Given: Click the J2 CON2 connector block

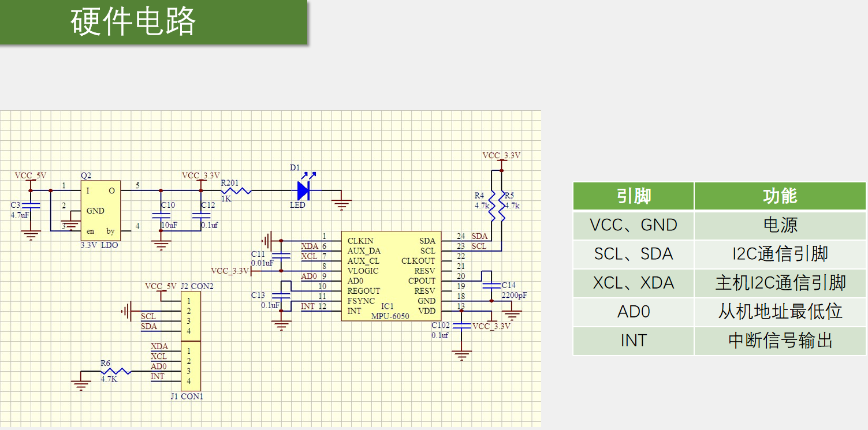Looking at the screenshot, I should click(x=191, y=316).
